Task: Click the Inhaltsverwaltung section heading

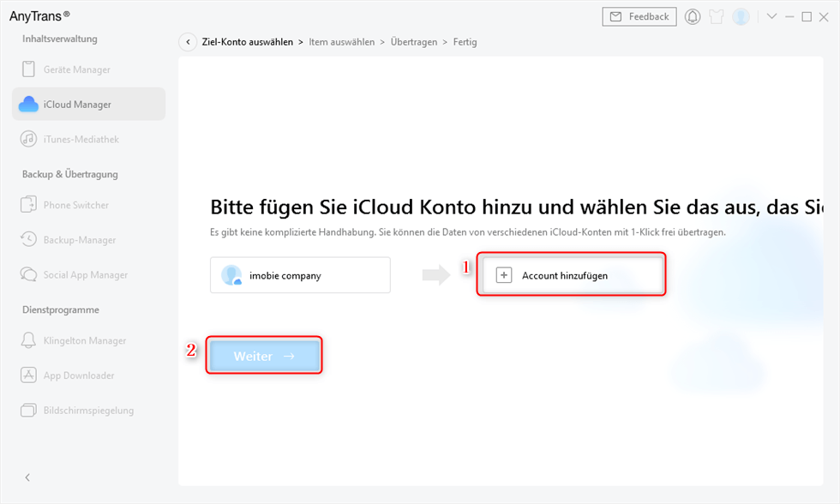Action: (59, 39)
